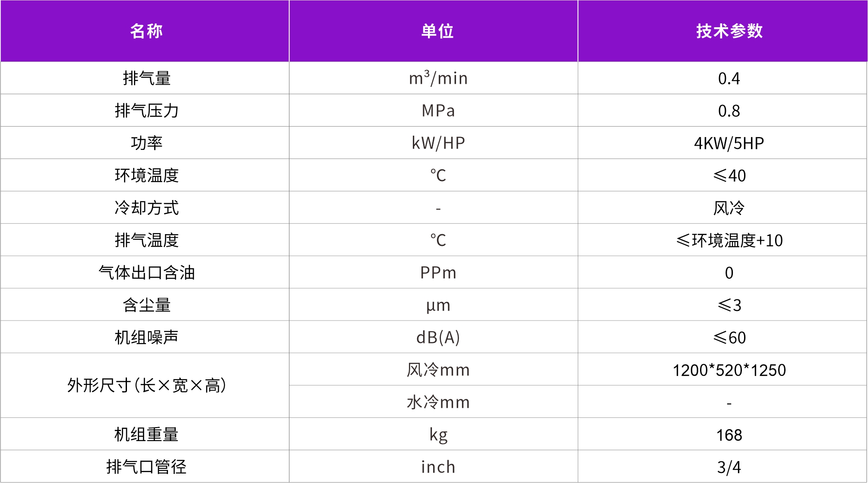Click the m³/min unit cell
The image size is (868, 483).
(438, 78)
